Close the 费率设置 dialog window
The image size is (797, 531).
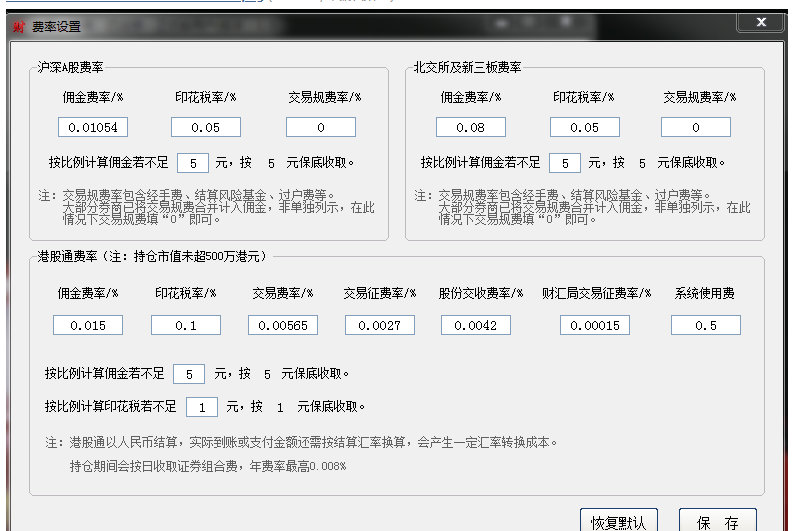coord(762,22)
